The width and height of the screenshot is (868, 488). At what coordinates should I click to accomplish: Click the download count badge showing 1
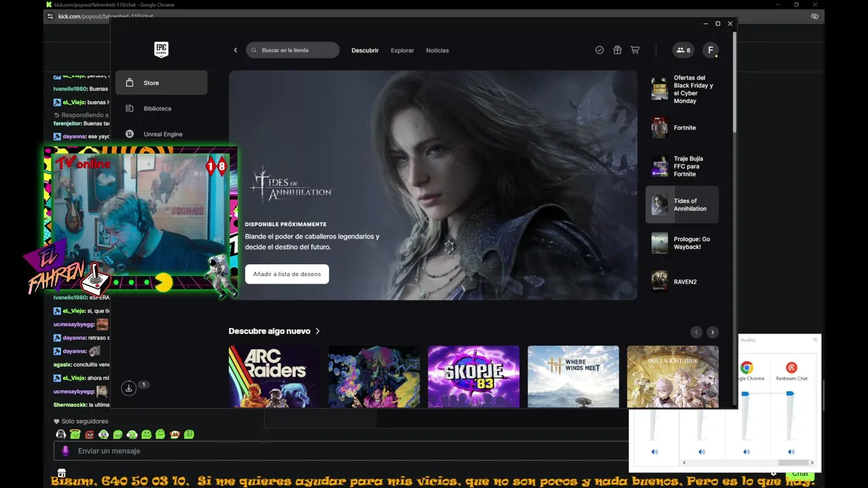click(x=143, y=384)
